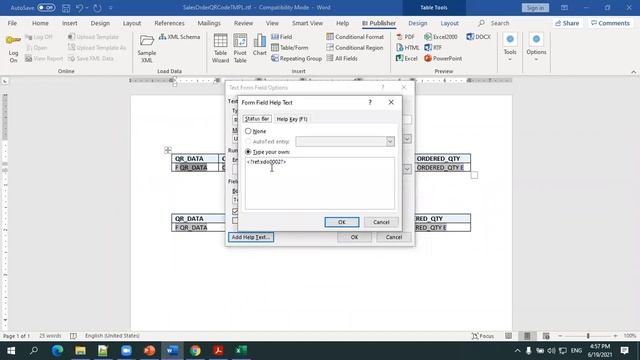640x360 pixels.
Task: Preview output as HTML
Action: 408,48
